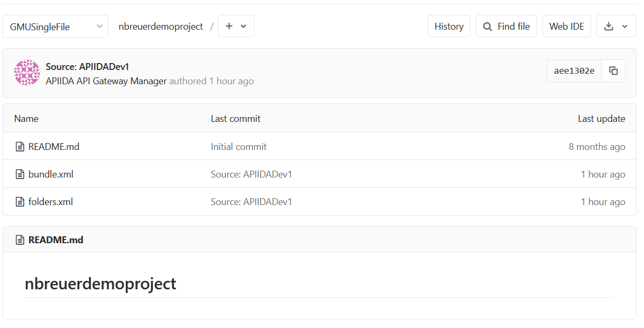Open the GMUSingleFile branch selector
644x328 pixels.
pos(55,25)
